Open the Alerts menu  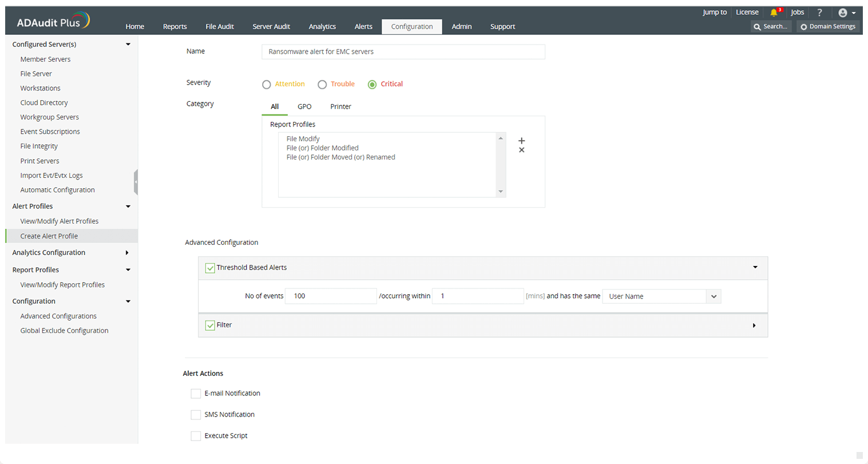pos(363,26)
